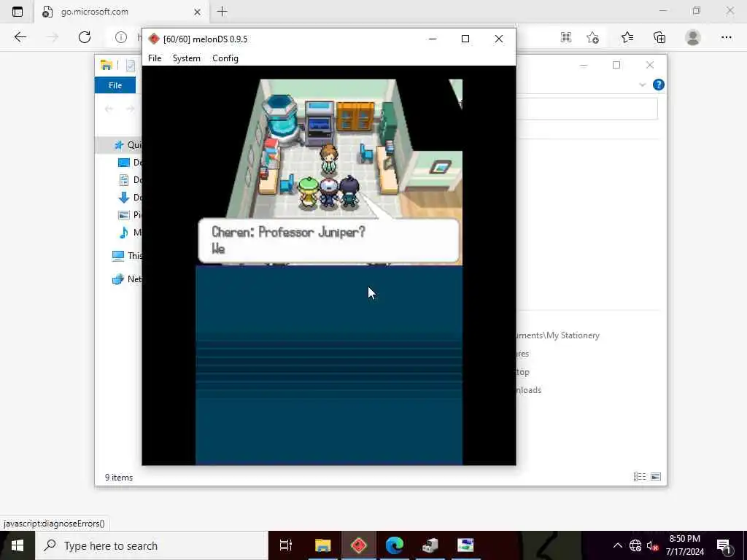747x560 pixels.
Task: Open the Edge profile avatar
Action: click(693, 37)
